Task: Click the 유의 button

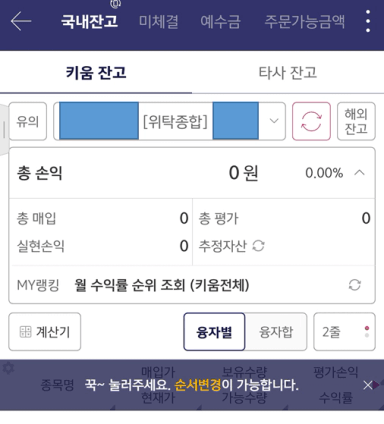Action: pos(28,121)
